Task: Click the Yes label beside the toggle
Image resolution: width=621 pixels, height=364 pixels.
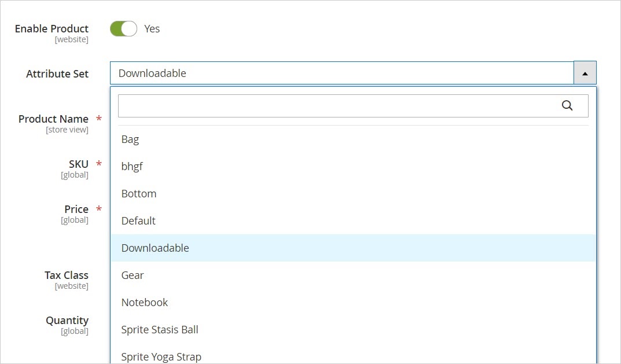Action: click(x=152, y=29)
